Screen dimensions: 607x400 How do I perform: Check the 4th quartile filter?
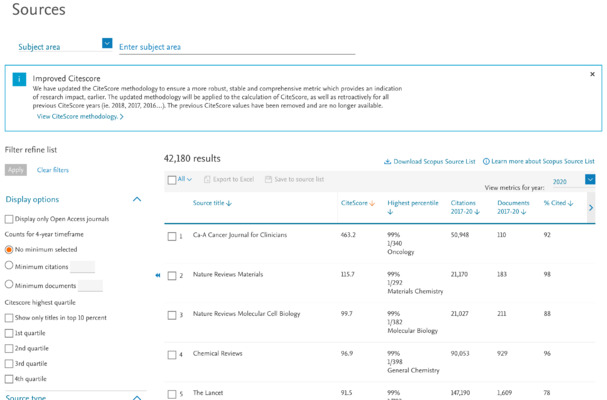click(9, 379)
